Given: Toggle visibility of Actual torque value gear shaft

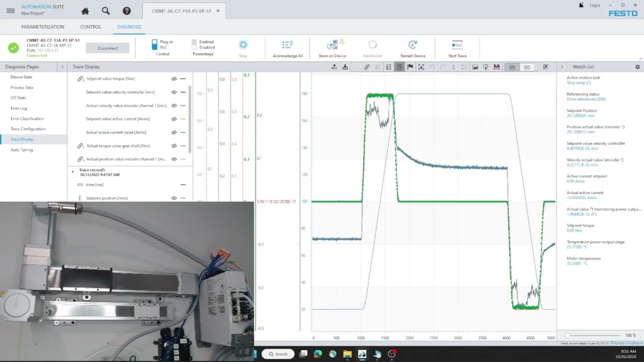Looking at the screenshot, I should pos(174,146).
